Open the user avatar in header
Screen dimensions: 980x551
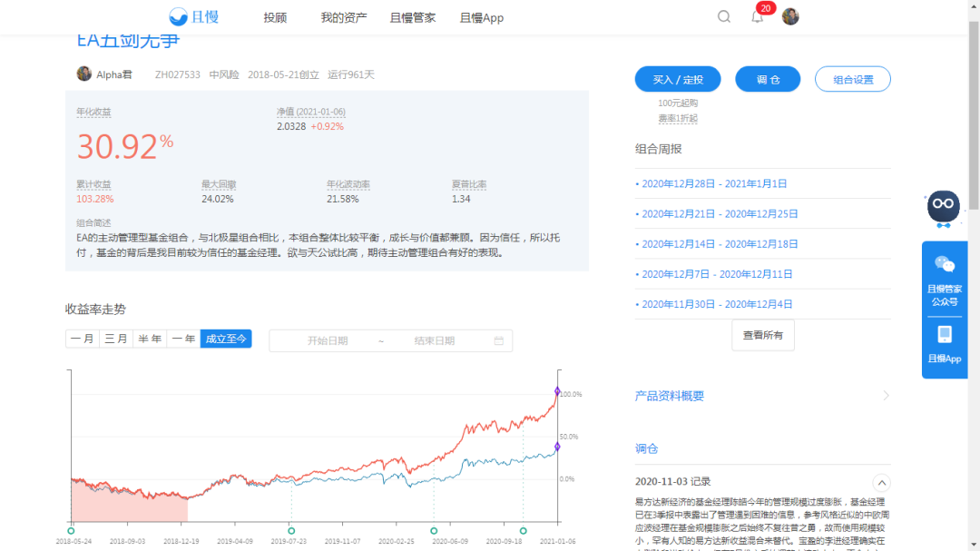pos(790,17)
